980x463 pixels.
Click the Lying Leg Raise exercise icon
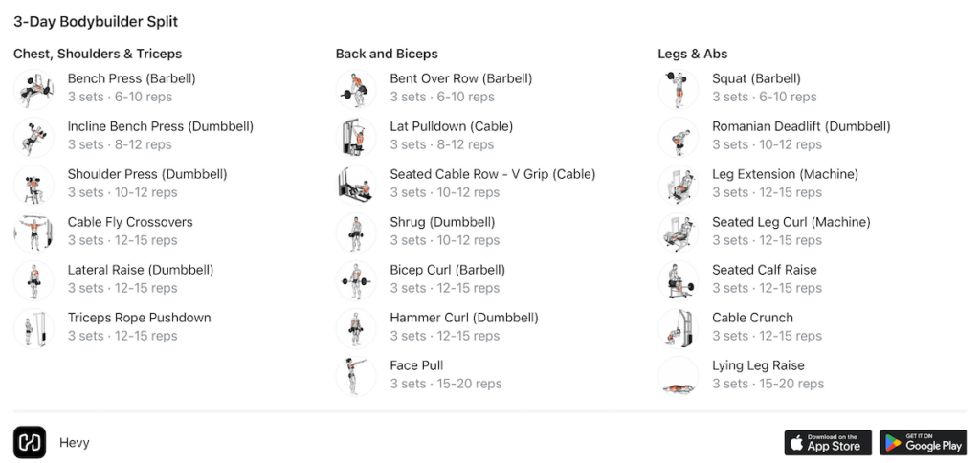click(679, 376)
